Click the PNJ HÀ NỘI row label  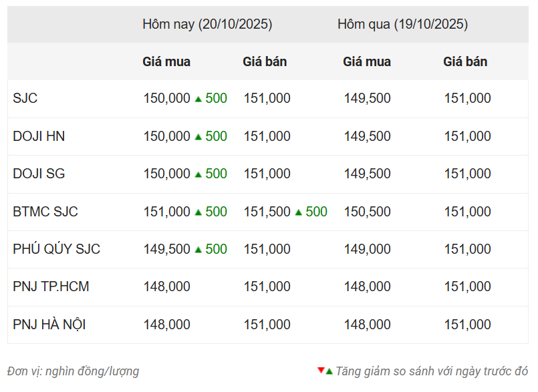coord(49,325)
